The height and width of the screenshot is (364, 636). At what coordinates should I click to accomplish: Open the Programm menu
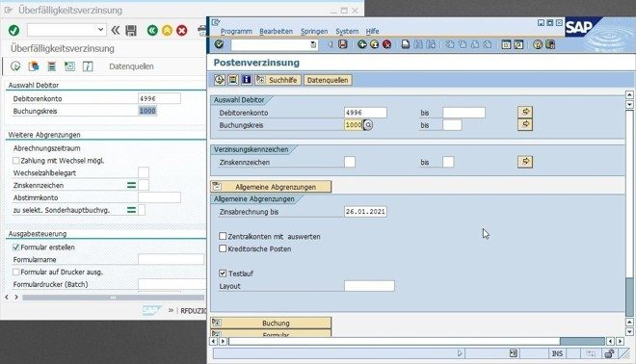(236, 31)
